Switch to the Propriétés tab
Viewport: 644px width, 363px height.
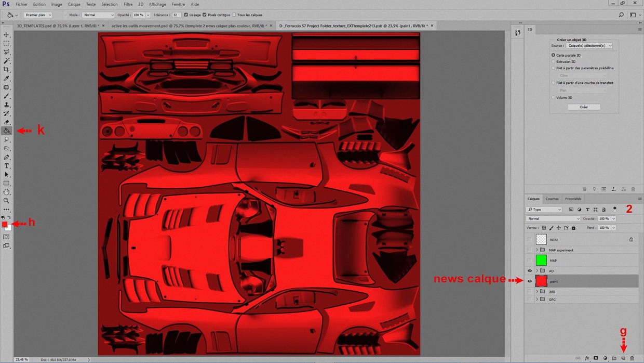pos(573,199)
